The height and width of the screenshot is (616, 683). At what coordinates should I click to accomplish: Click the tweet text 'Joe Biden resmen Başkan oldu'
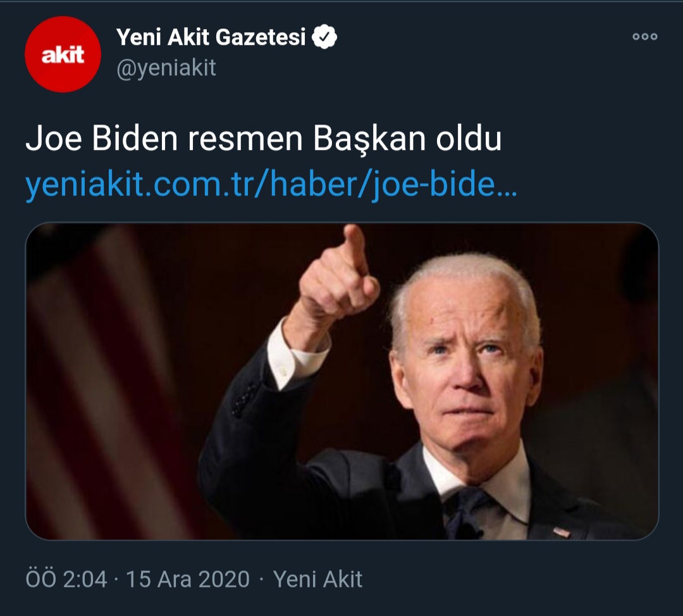coord(264,139)
